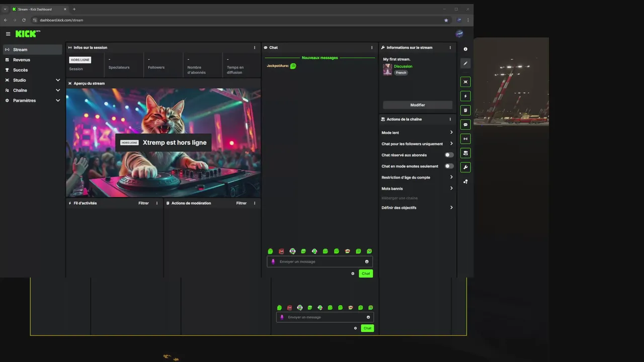Open the Chrome three-dot menu
This screenshot has height=362, width=644.
468,20
